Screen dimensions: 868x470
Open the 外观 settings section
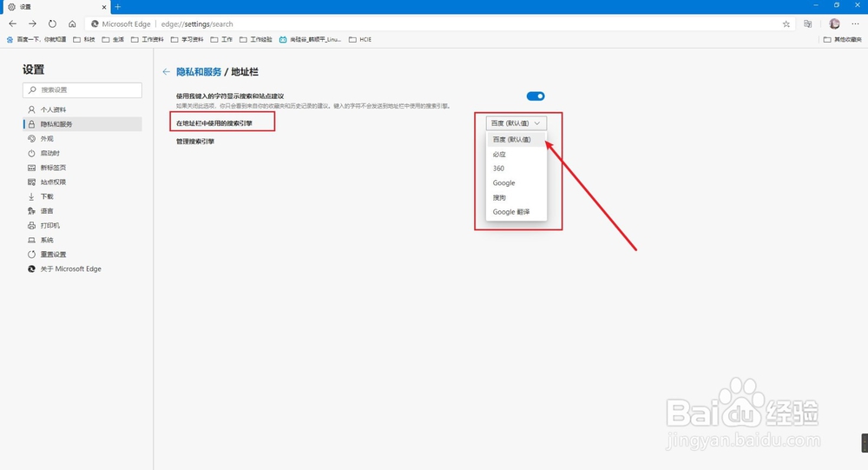point(82,138)
